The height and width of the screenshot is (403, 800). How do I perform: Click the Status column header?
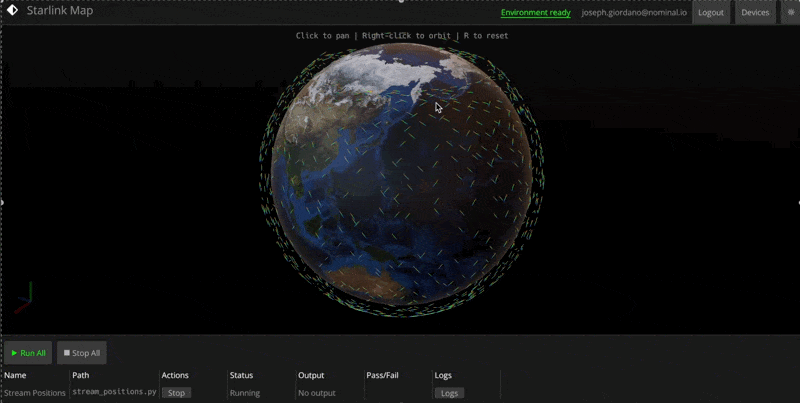pyautogui.click(x=241, y=375)
